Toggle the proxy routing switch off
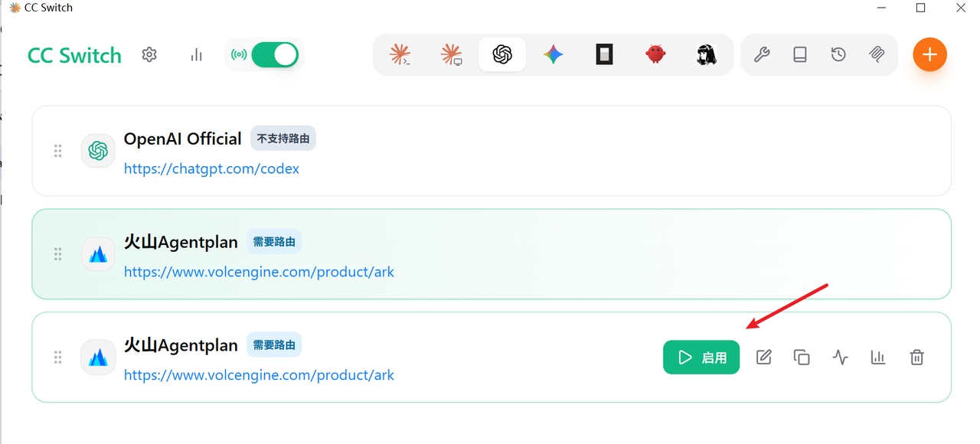 pos(275,54)
